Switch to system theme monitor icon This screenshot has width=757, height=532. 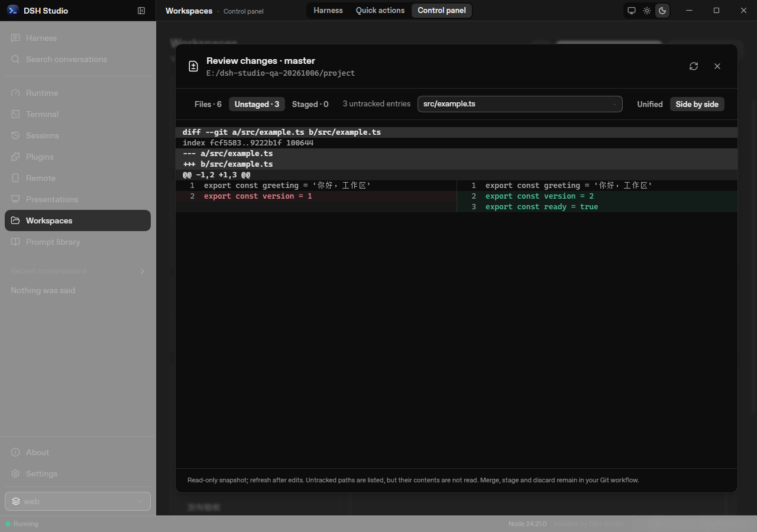tap(632, 11)
